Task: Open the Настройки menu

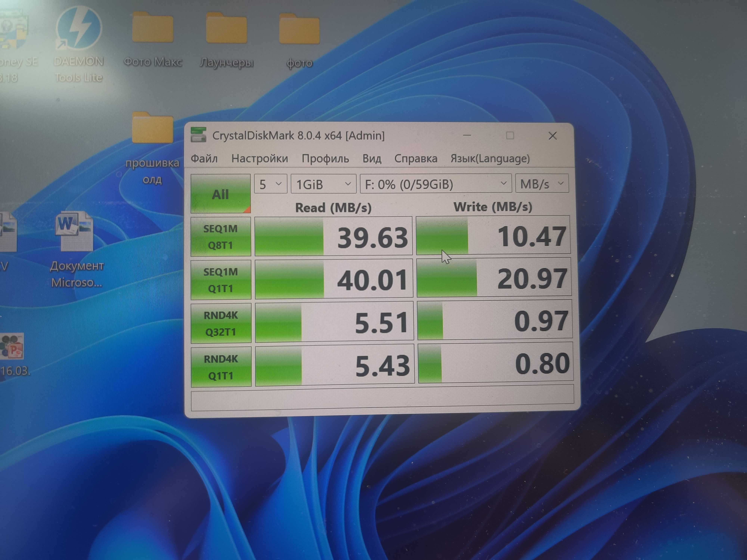Action: pyautogui.click(x=259, y=158)
